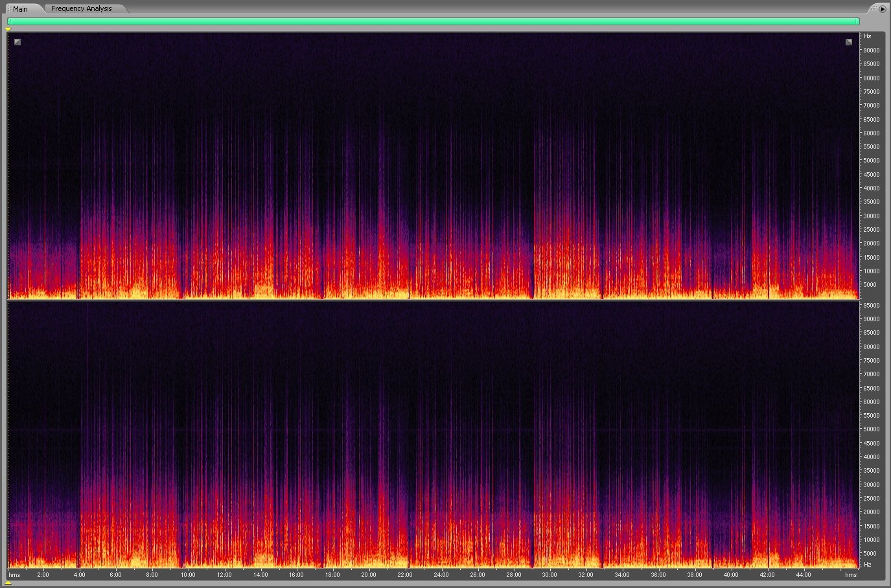Click the hms label at the ruler's right end
This screenshot has height=588, width=891.
click(851, 574)
